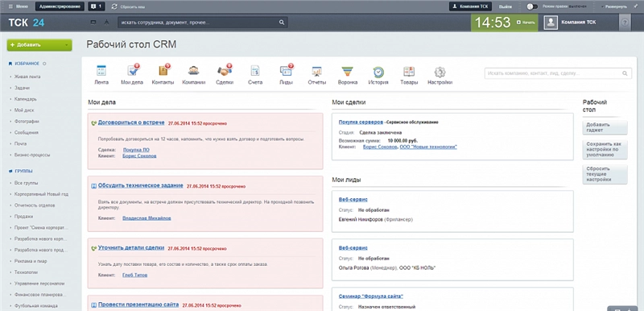
Task: Open the Администрирование tab
Action: (x=60, y=6)
